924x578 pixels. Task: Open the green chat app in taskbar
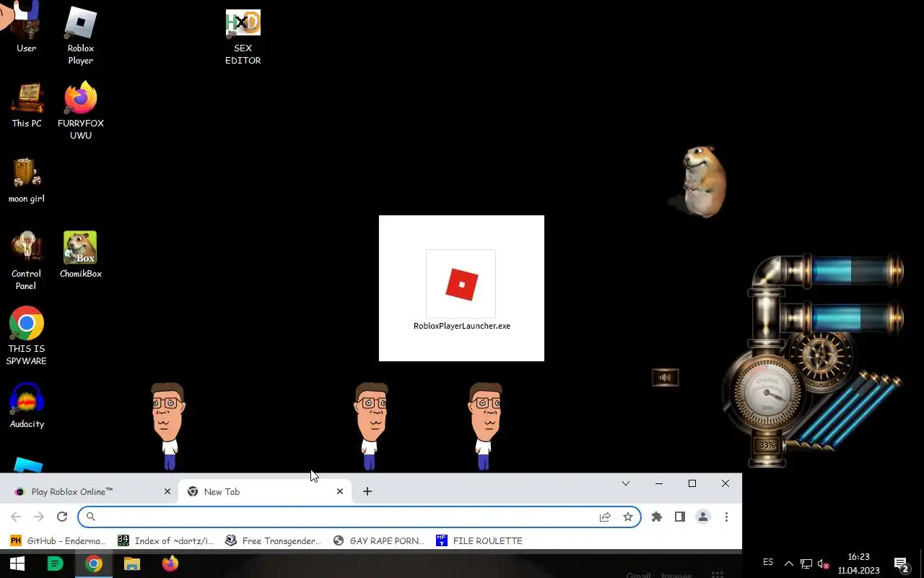click(x=55, y=564)
